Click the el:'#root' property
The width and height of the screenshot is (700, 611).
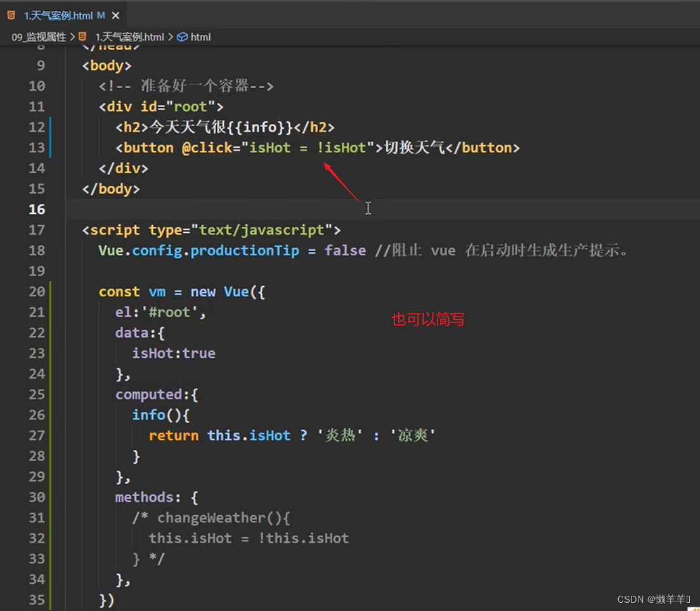(160, 312)
